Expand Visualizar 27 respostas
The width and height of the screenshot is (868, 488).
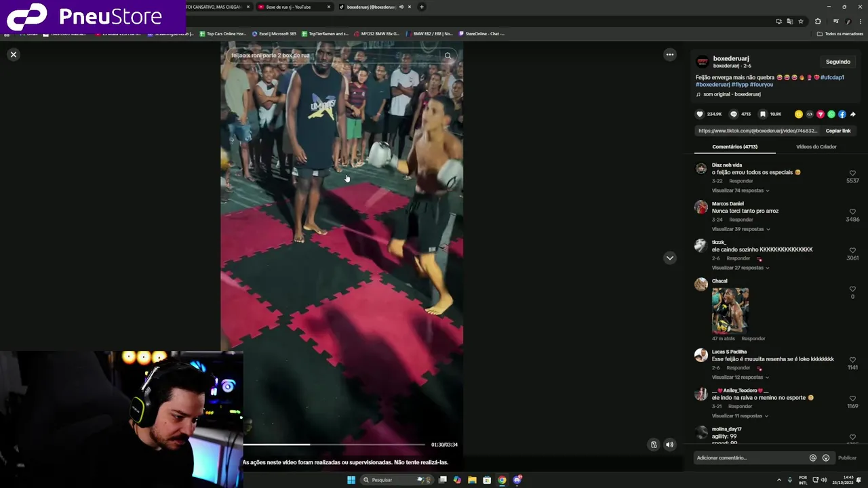pos(740,268)
